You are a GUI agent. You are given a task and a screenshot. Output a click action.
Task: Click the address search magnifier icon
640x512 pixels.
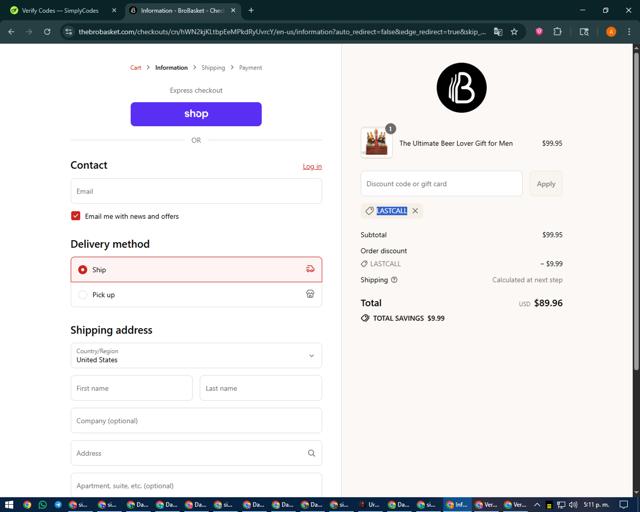point(311,453)
